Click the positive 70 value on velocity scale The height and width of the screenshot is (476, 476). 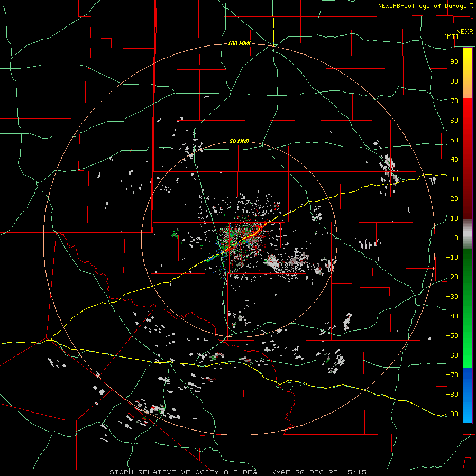pos(454,101)
